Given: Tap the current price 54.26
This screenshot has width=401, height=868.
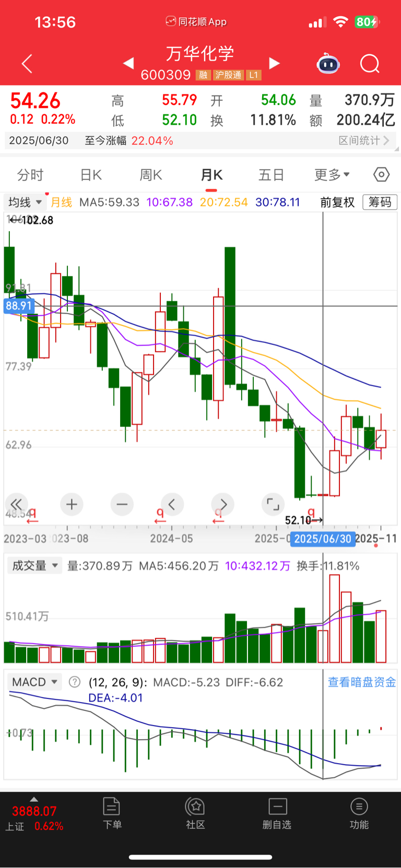Looking at the screenshot, I should click(36, 101).
